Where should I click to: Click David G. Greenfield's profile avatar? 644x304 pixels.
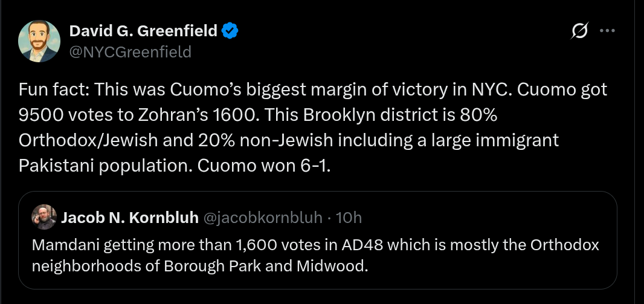pos(40,41)
